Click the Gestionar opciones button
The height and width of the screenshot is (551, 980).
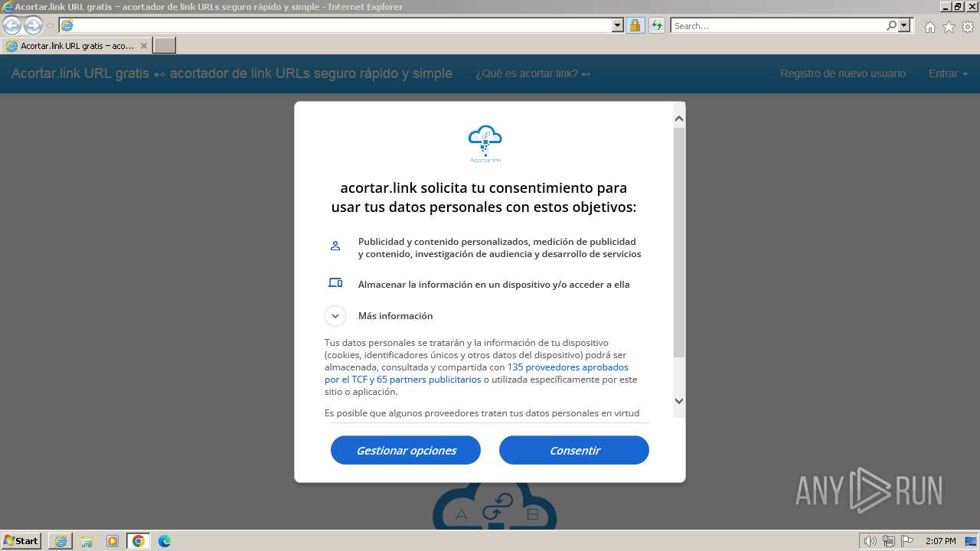406,450
